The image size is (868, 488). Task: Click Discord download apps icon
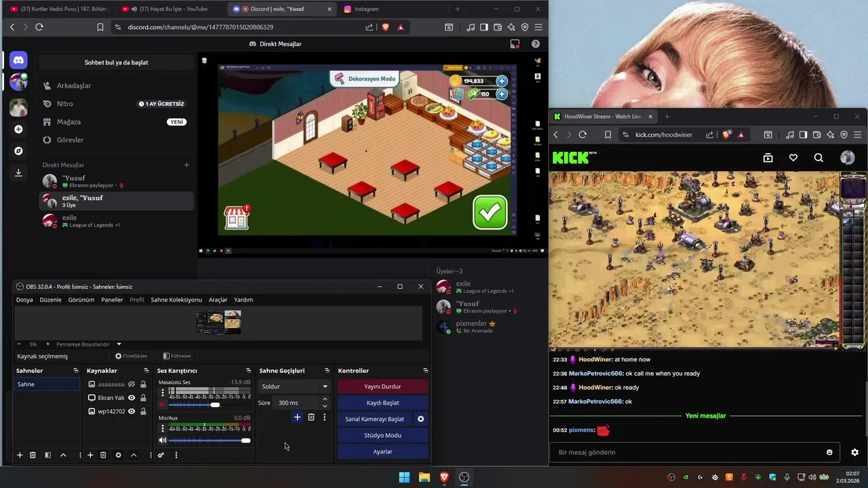pyautogui.click(x=18, y=172)
